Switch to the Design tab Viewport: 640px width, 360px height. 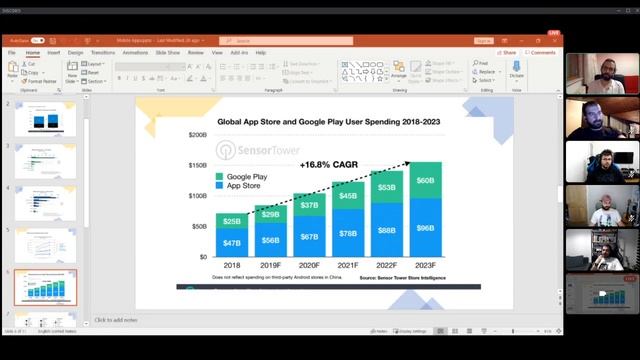[76, 53]
